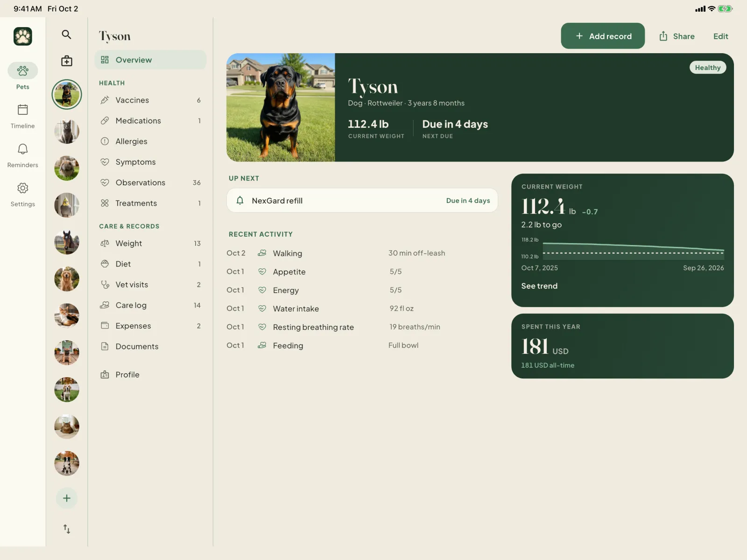This screenshot has width=747, height=560.
Task: Select the golden retriever avatar
Action: click(x=67, y=279)
